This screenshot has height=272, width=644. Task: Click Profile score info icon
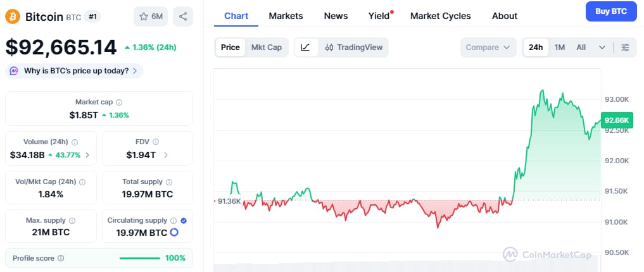(60, 258)
